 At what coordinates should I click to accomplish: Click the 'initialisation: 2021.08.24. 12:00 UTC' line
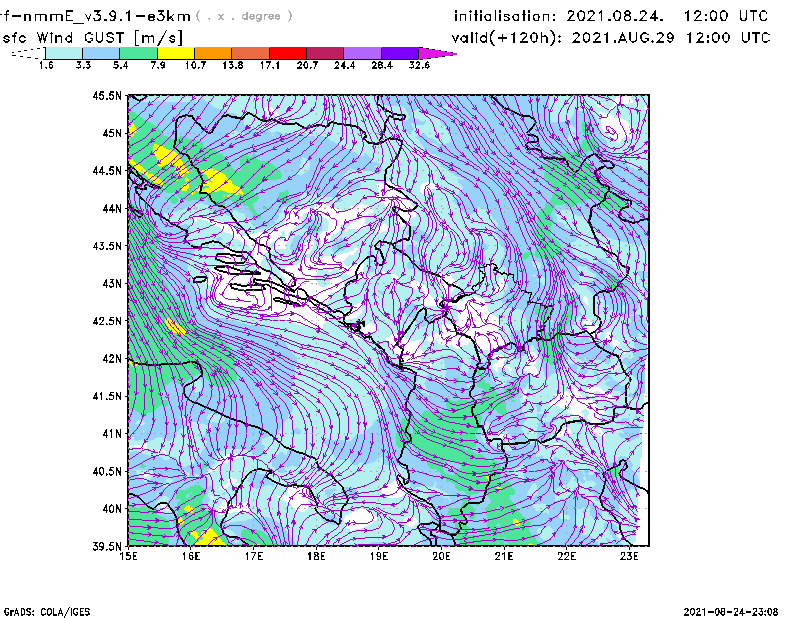coord(611,16)
